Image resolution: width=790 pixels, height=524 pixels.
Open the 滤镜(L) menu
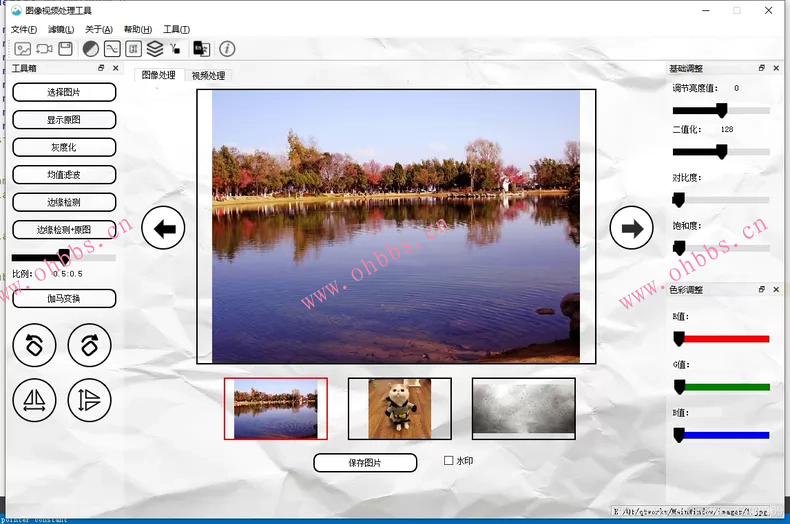(x=61, y=29)
